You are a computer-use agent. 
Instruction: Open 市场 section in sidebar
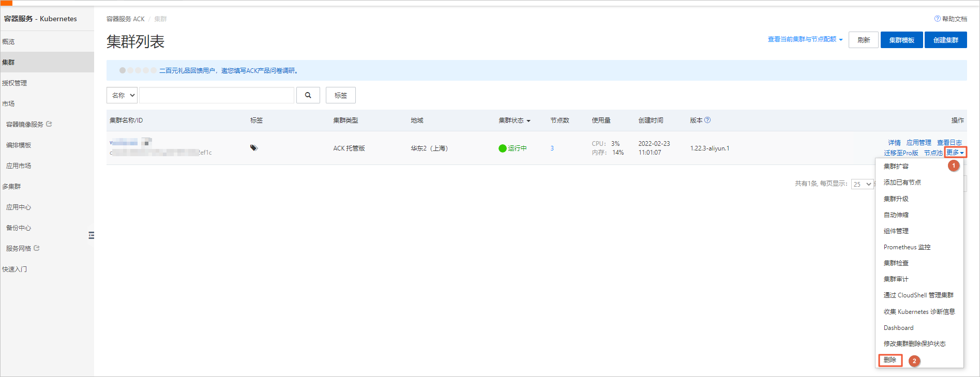point(8,103)
